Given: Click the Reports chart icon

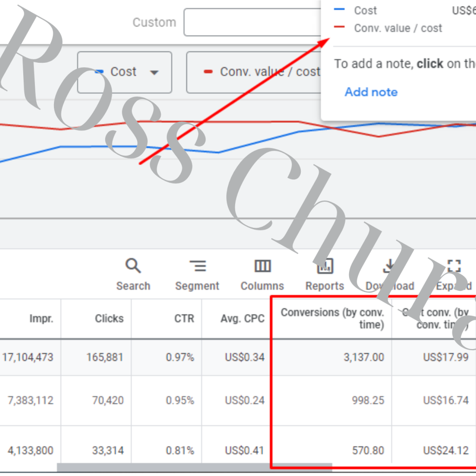Looking at the screenshot, I should click(x=325, y=266).
